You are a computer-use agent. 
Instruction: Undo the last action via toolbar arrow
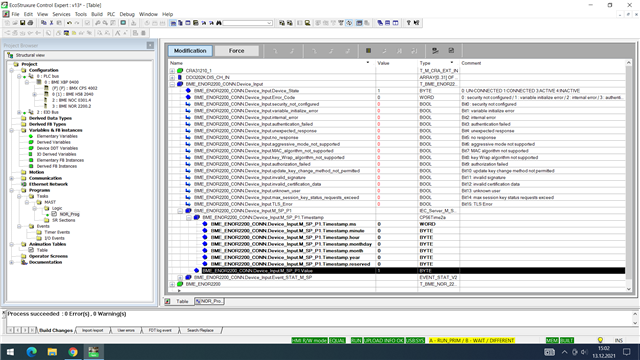click(69, 23)
